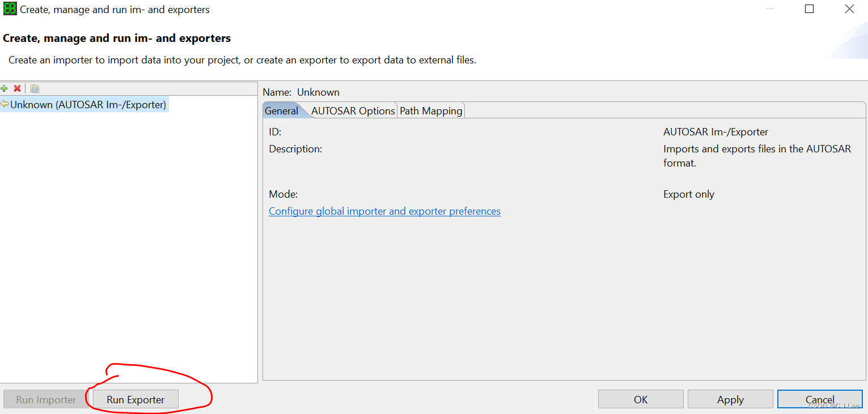
Task: Click the Run Importer button
Action: point(46,399)
